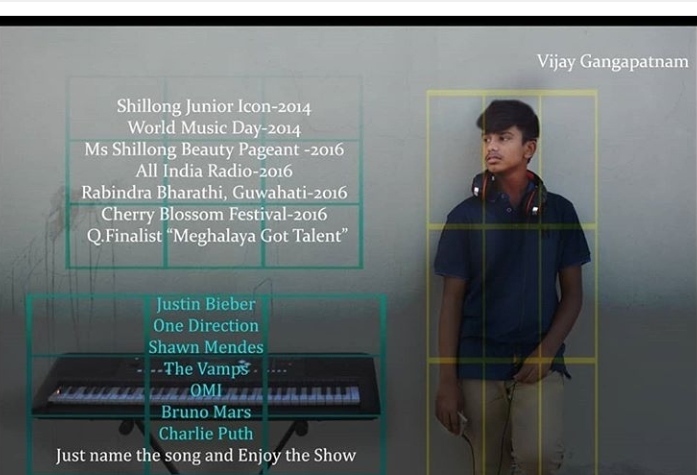Click the 'Just name the song' tagline

206,456
